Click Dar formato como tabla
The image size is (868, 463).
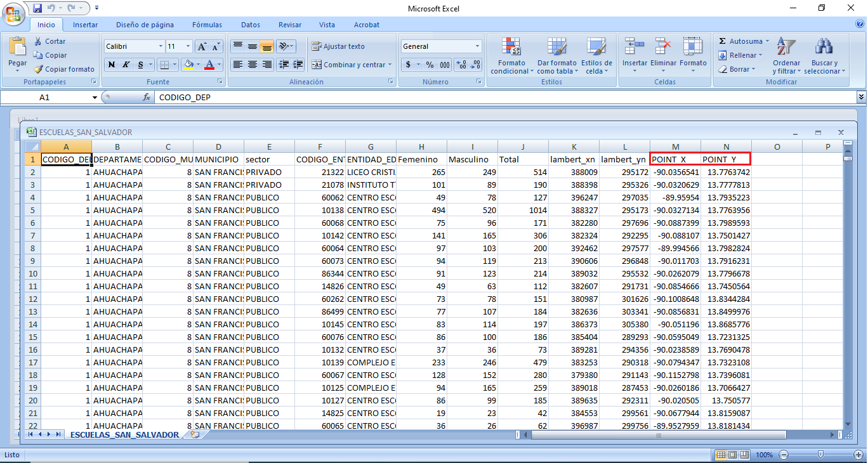pos(557,56)
